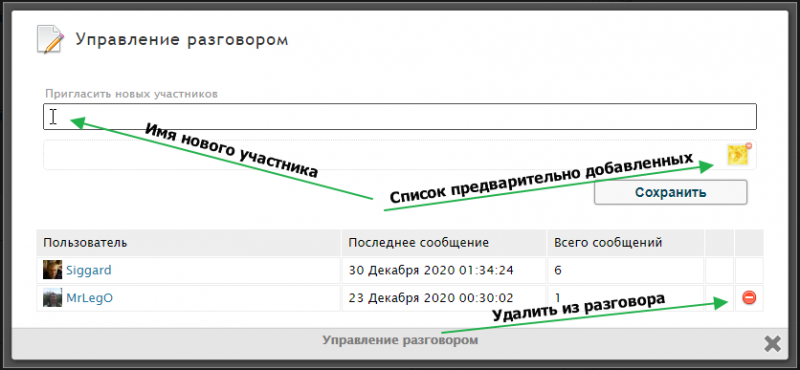Viewport: 800px width, 370px height.
Task: Click the Управление разговором footer bar text
Action: [400, 340]
